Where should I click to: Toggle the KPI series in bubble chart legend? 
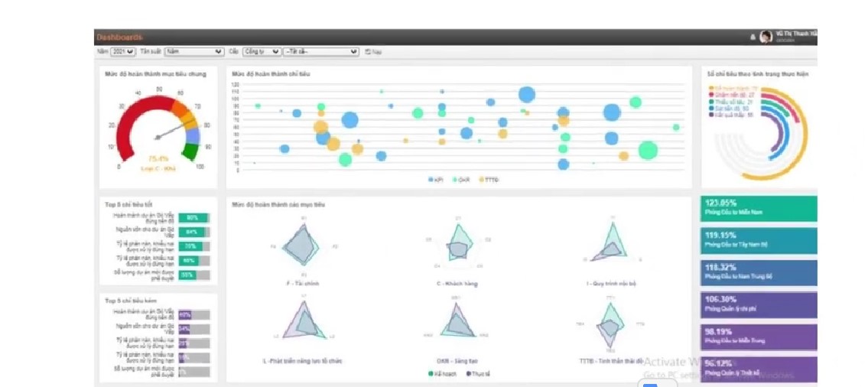(435, 180)
